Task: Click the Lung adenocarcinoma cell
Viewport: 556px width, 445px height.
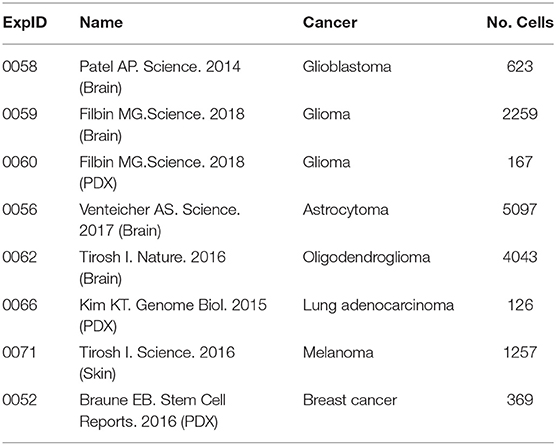Action: point(378,305)
